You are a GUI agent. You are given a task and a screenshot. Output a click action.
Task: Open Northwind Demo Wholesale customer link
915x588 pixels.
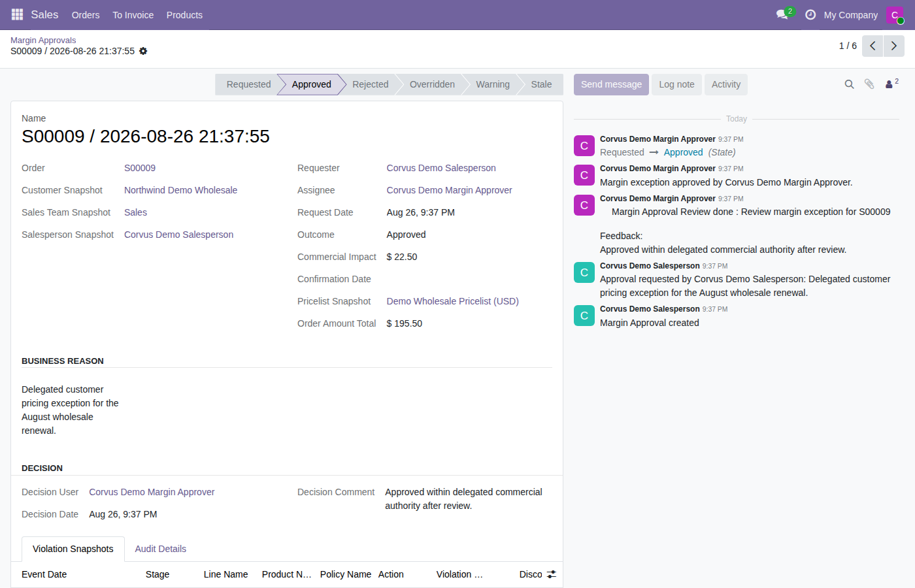coord(180,190)
